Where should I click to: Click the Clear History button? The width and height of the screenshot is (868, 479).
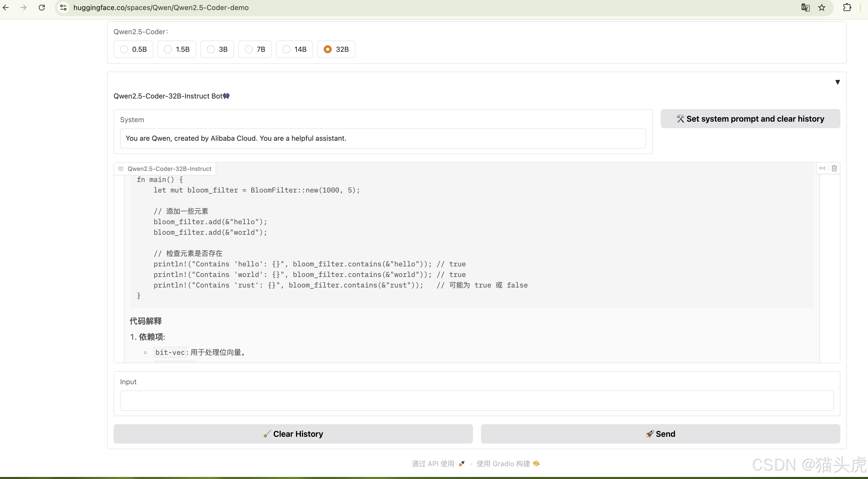tap(293, 434)
